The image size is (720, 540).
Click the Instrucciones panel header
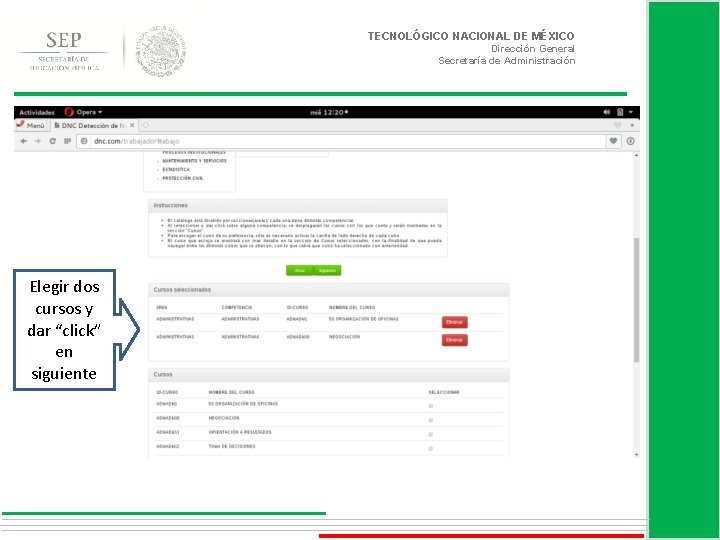click(x=298, y=205)
